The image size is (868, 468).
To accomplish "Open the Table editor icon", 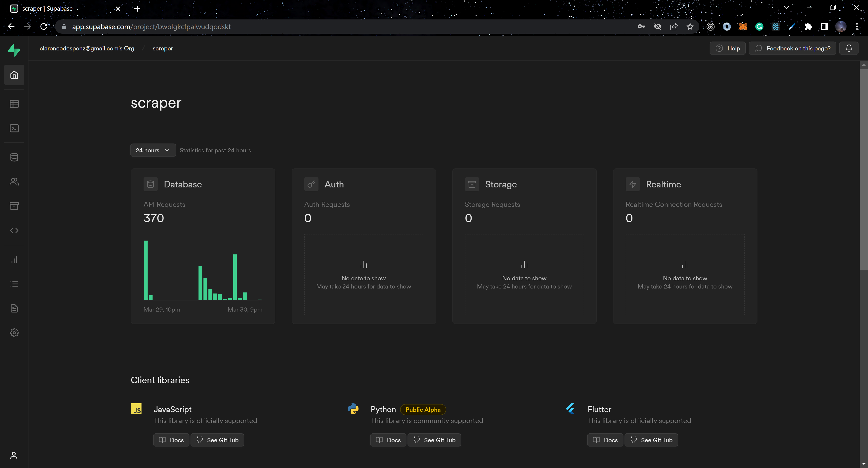I will tap(14, 104).
